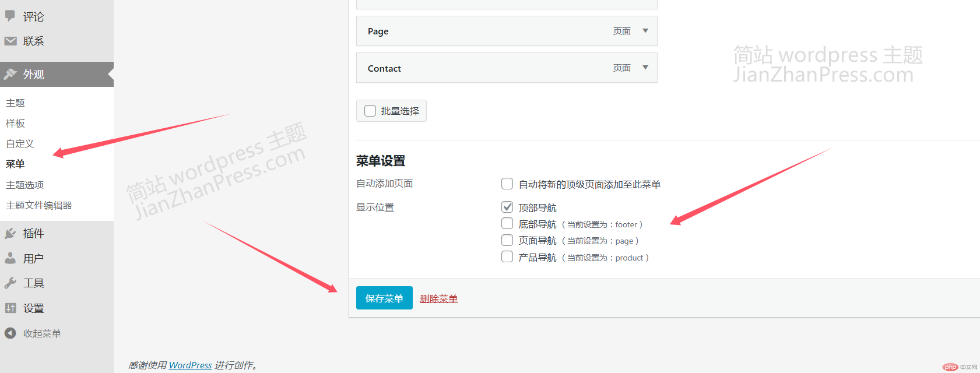Click the 当前设置为：product note
Viewport: 980px width, 373px height.
click(x=605, y=258)
